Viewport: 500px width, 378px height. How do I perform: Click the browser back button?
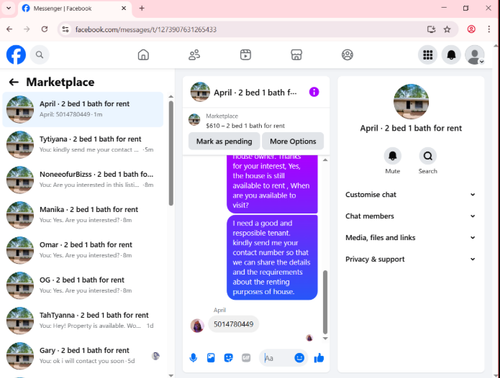[9, 29]
